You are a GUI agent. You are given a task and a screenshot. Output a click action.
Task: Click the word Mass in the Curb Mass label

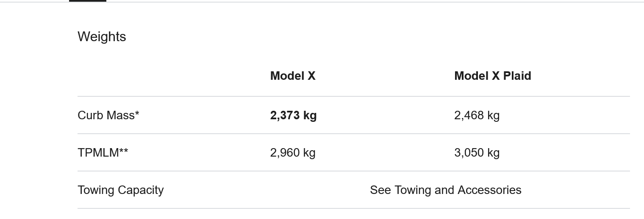coord(123,115)
